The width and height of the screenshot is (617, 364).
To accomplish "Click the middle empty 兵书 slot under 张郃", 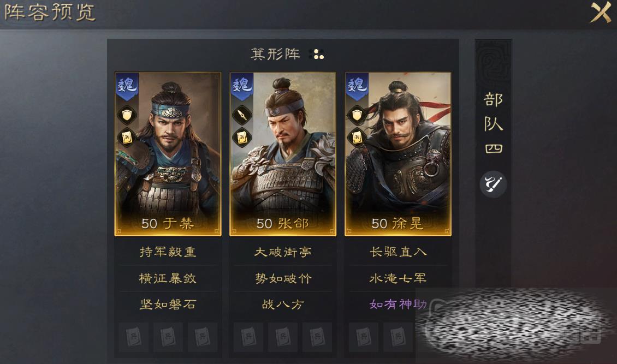I will point(283,337).
